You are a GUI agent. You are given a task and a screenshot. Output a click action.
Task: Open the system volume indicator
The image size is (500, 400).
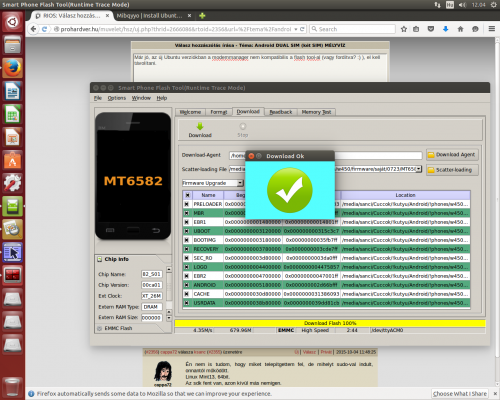[x=462, y=5]
